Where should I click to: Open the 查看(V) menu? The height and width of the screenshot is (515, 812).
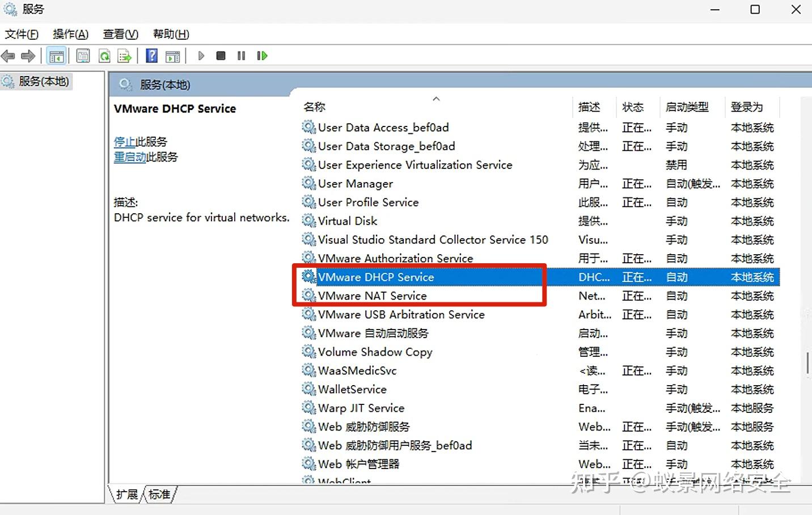tap(120, 34)
